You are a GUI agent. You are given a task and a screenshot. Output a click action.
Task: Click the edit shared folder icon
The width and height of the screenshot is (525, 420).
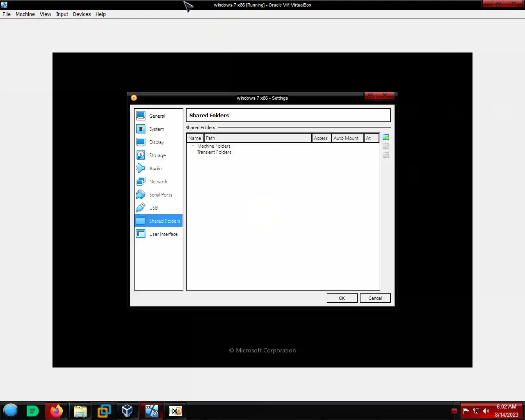[386, 146]
